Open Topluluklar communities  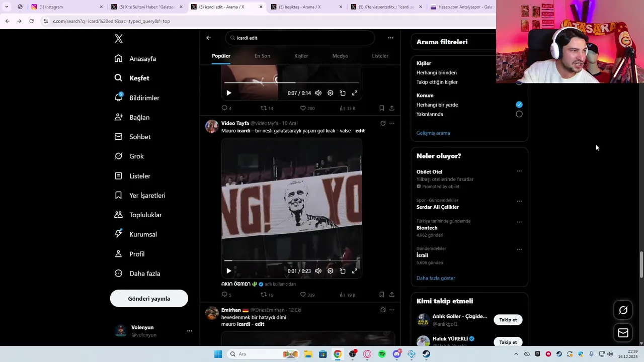click(x=138, y=215)
